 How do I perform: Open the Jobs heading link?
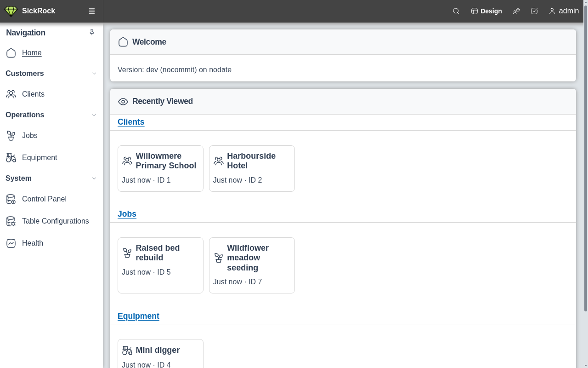[127, 214]
